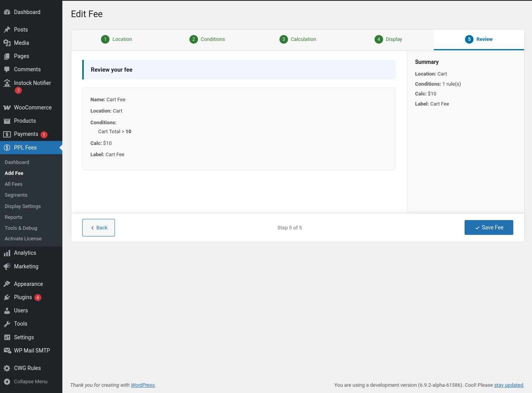Open All Fees submenu item
Screen dimensions: 532x393
pos(14,184)
